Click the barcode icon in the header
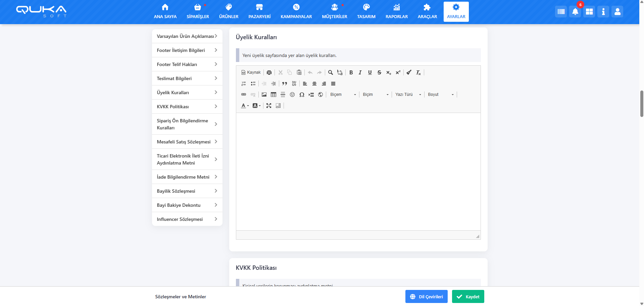This screenshot has width=644, height=306. (561, 12)
